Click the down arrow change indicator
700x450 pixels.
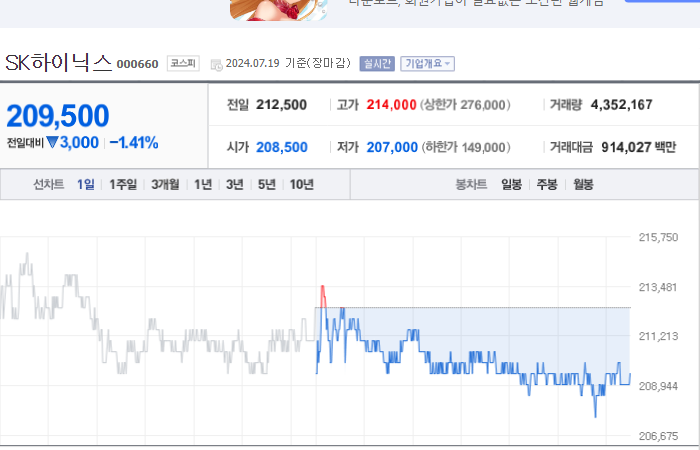click(52, 142)
